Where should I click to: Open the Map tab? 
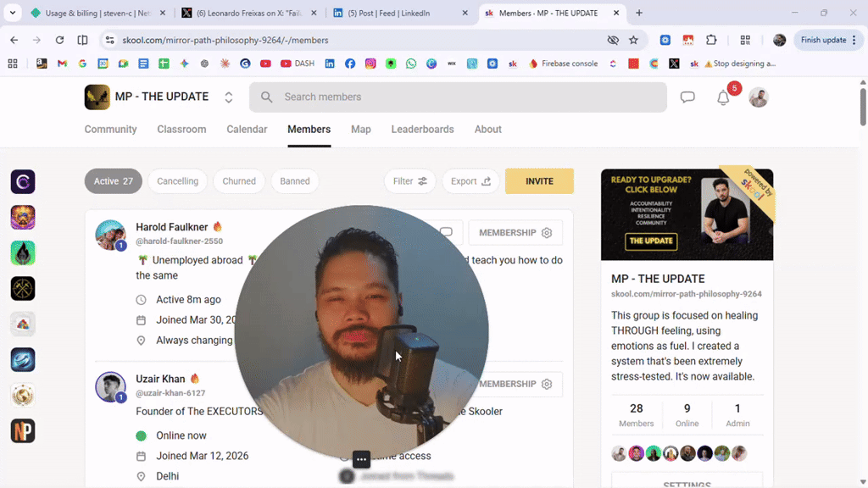361,129
